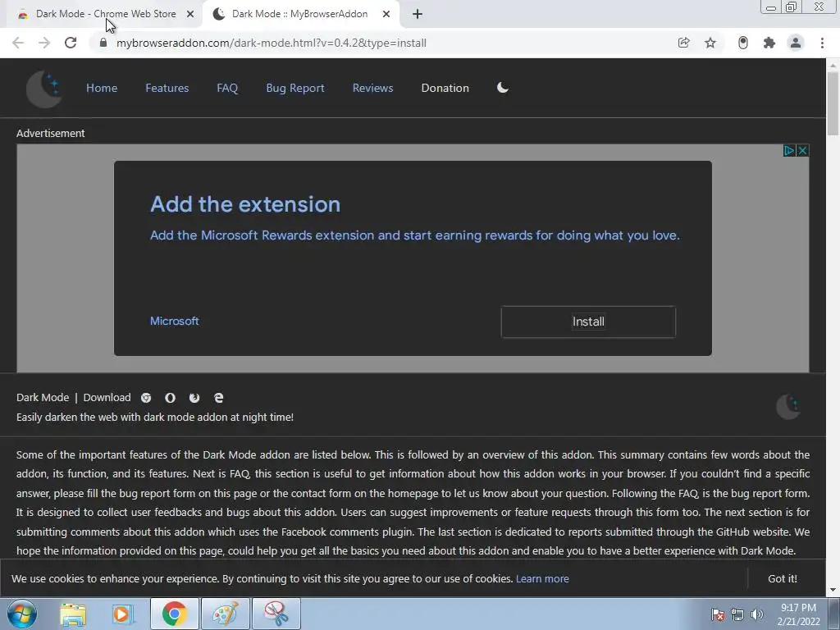Go to Home in site navigation

102,88
